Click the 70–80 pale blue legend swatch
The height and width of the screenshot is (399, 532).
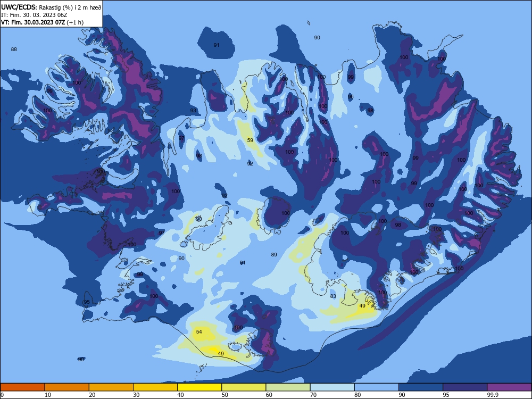click(332, 387)
